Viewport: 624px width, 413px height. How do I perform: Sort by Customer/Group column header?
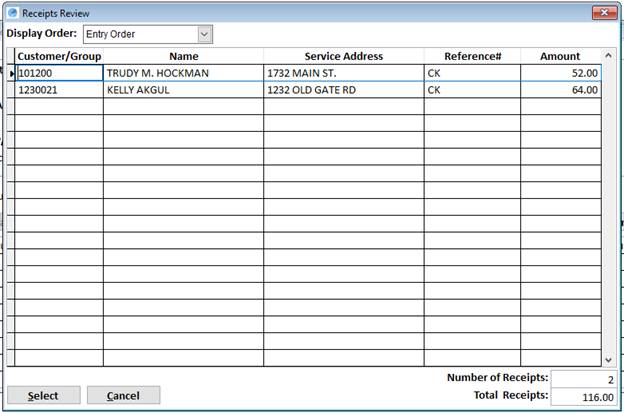click(x=59, y=56)
